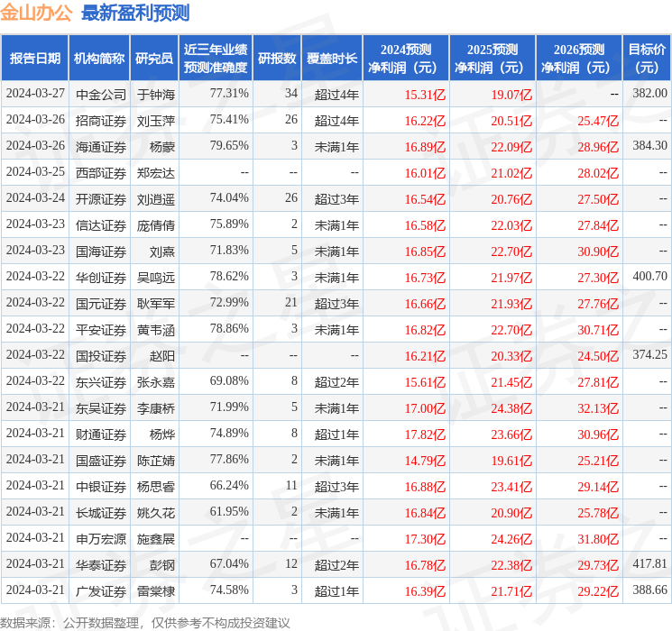Click target price 417.81
This screenshot has height=631, width=672.
pos(649,563)
